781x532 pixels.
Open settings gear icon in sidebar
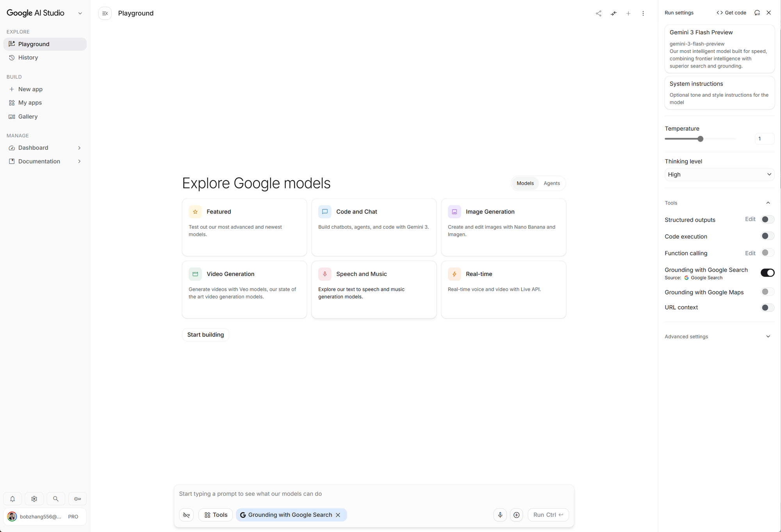(34, 499)
